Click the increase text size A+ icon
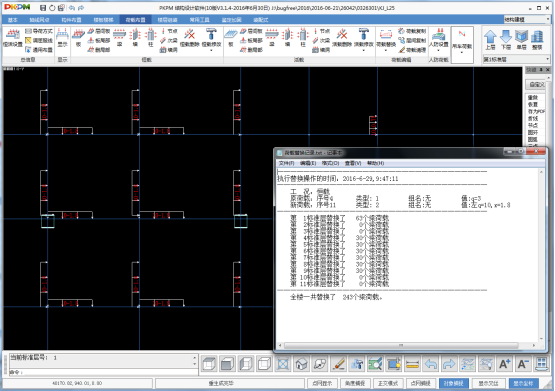Screen dimensions: 555x391 [504, 364]
